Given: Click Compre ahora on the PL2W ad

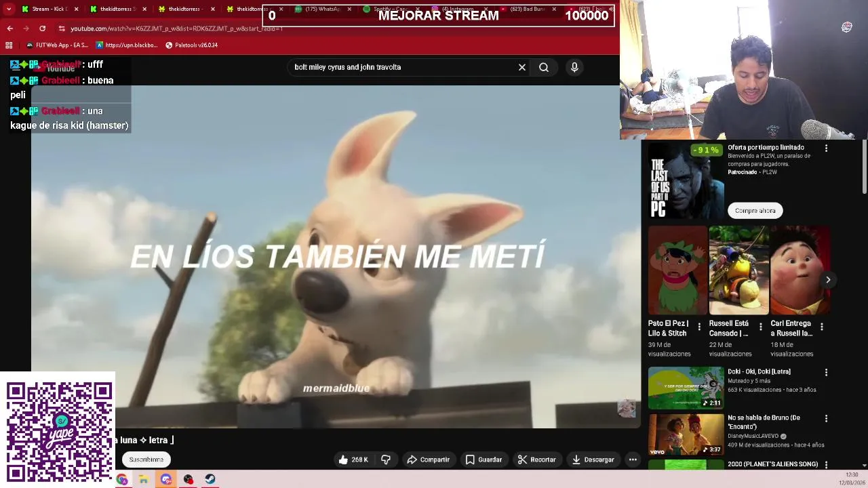Looking at the screenshot, I should pos(755,211).
